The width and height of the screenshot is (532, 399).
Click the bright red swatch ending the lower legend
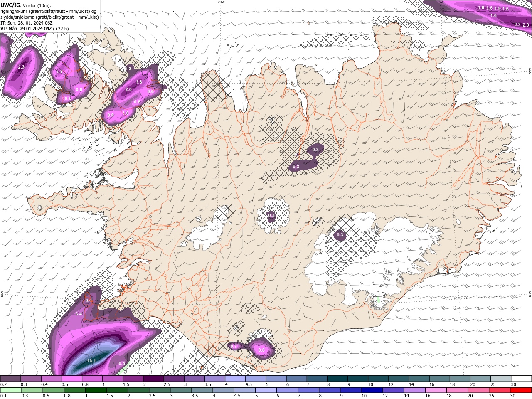point(521,390)
